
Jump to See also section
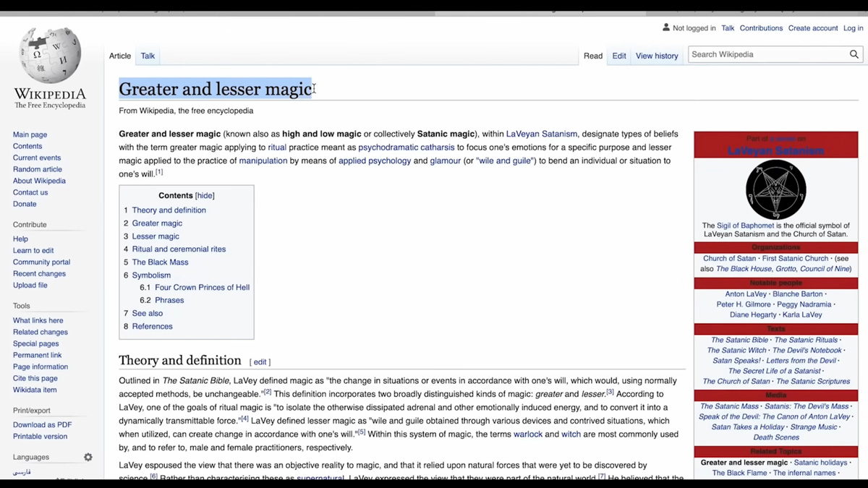[147, 314]
